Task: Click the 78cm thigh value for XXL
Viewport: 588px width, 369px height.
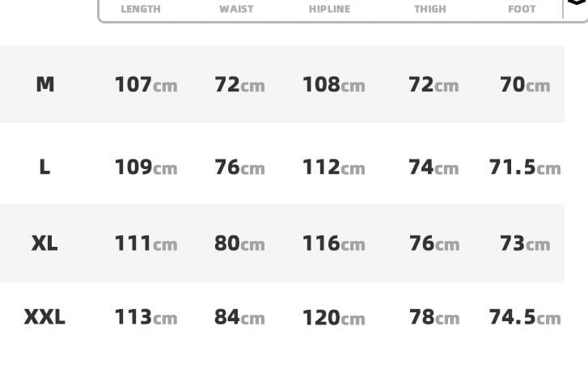Action: coord(434,316)
